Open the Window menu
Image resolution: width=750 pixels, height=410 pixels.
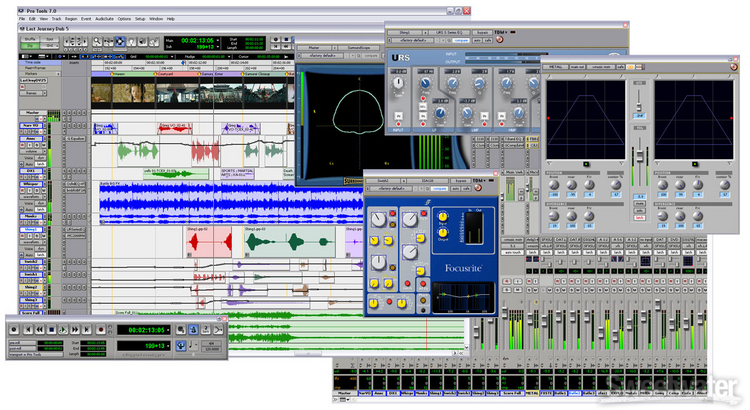point(156,19)
